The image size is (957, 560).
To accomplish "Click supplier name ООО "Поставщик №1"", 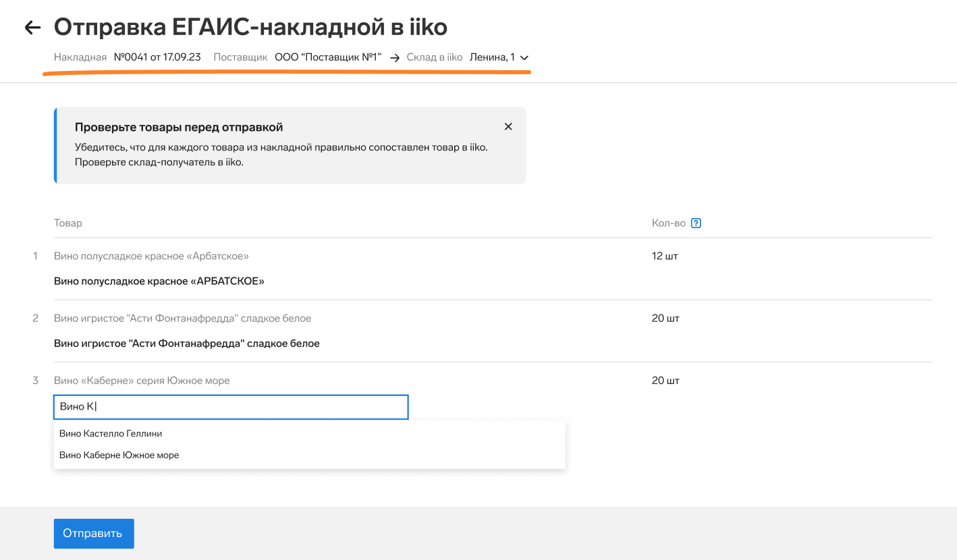I will click(x=328, y=57).
